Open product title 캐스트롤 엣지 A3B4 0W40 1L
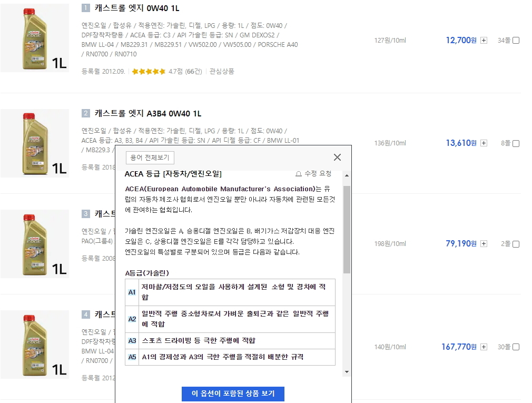The height and width of the screenshot is (403, 532). click(x=148, y=113)
